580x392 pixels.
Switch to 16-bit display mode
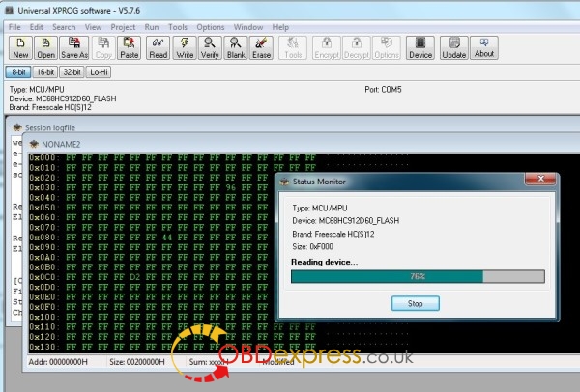point(45,71)
